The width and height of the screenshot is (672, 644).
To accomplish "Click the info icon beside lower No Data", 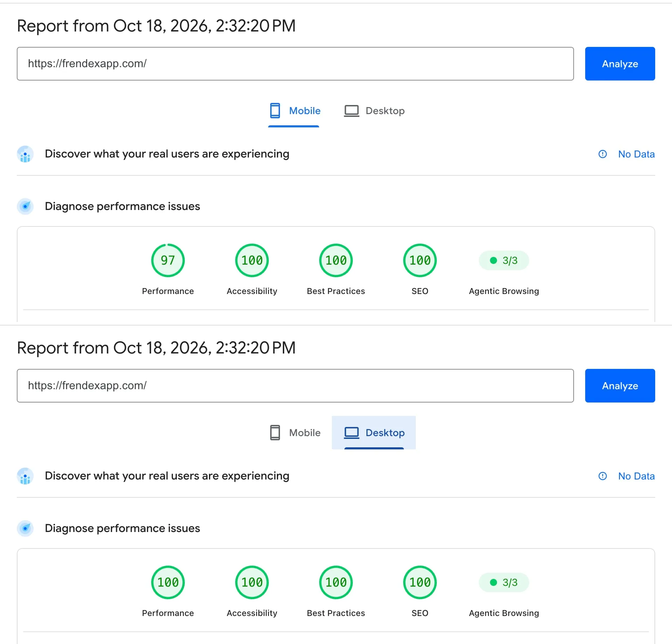I will tap(603, 476).
